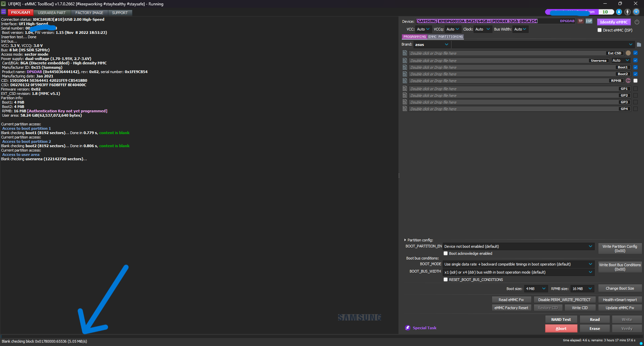Click Write Partition Config button
Screen dimensions: 644x346
pyautogui.click(x=620, y=248)
